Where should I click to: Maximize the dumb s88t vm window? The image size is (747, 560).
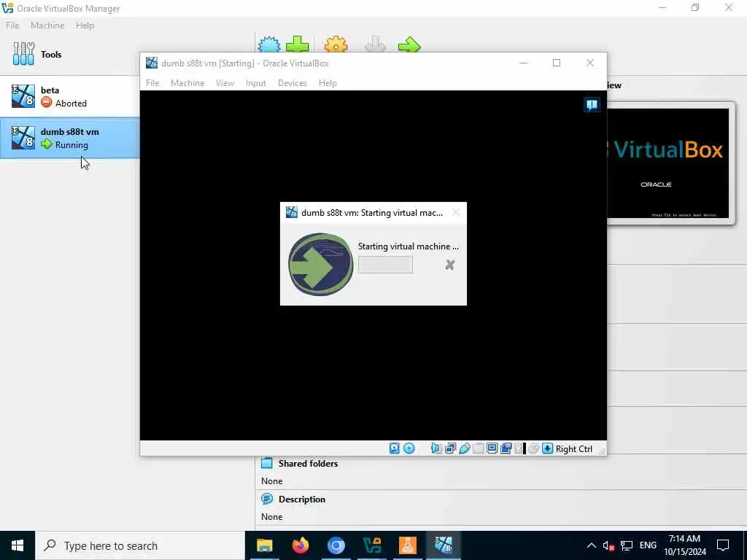(x=557, y=63)
